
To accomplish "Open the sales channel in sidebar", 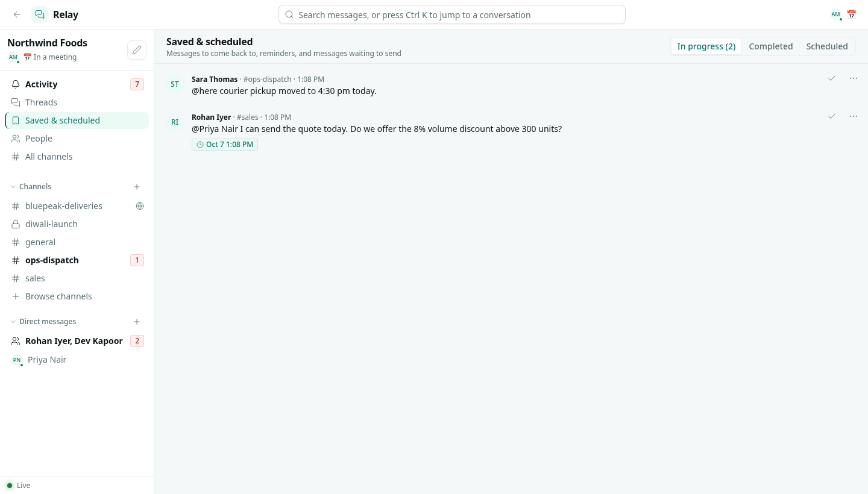I will pyautogui.click(x=77, y=278).
